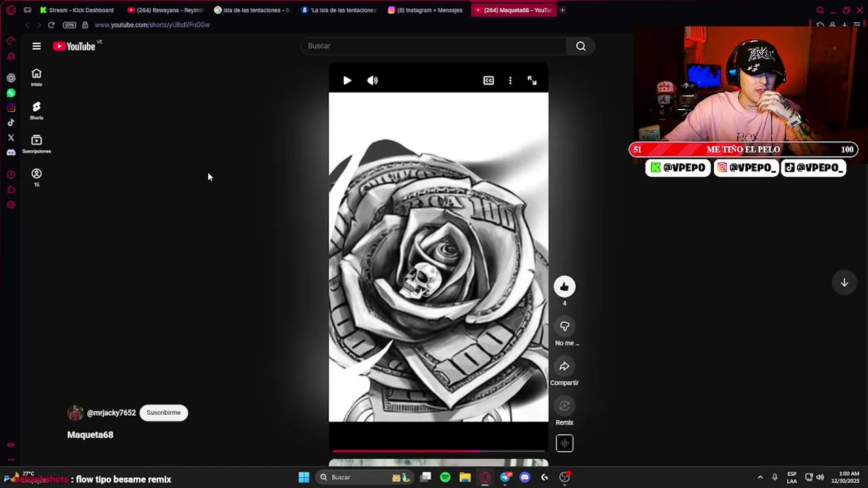Switch to 'La isla de las tentaciones' tab
Viewport: 868px width, 488px height.
tap(339, 10)
